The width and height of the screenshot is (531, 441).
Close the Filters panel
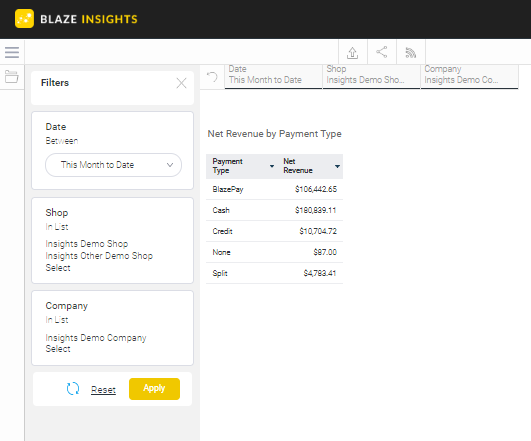pyautogui.click(x=182, y=83)
